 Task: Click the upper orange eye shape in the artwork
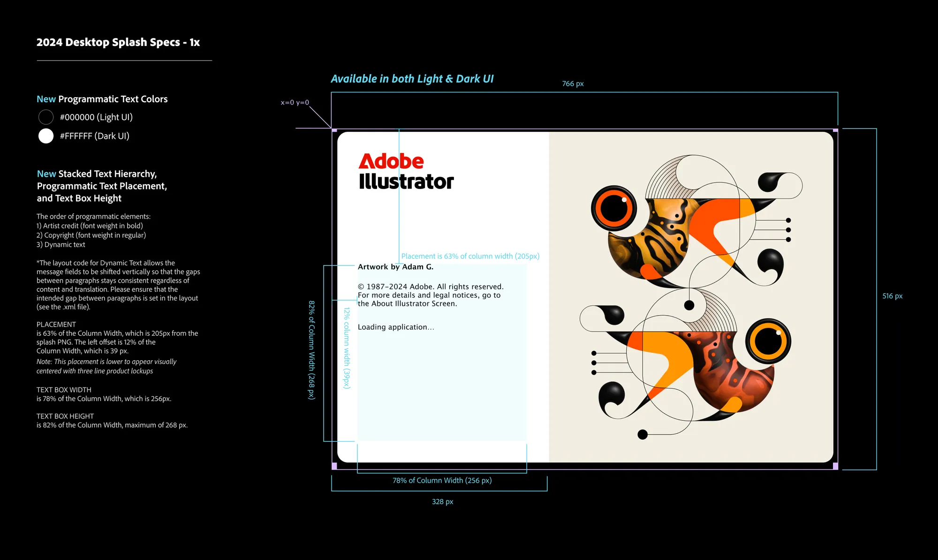click(x=613, y=208)
